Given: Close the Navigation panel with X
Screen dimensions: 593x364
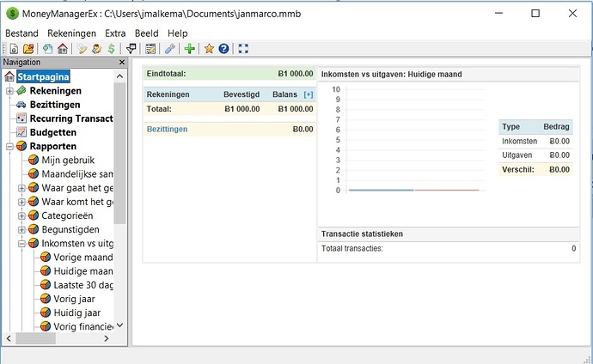Looking at the screenshot, I should pyautogui.click(x=122, y=63).
